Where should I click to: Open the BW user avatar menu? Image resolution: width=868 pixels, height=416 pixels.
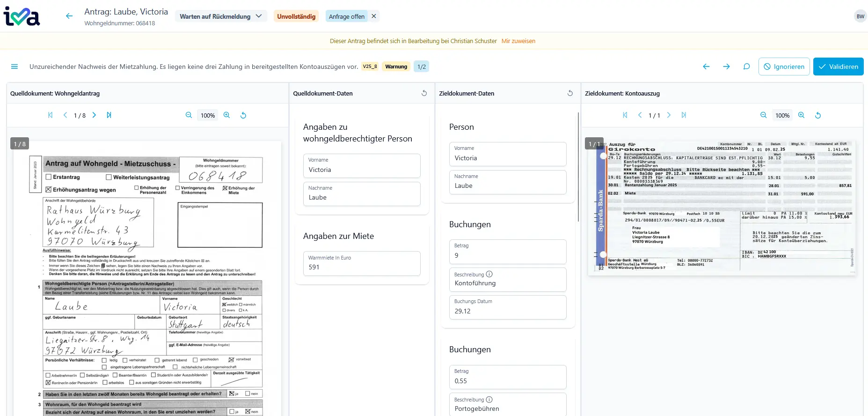860,16
